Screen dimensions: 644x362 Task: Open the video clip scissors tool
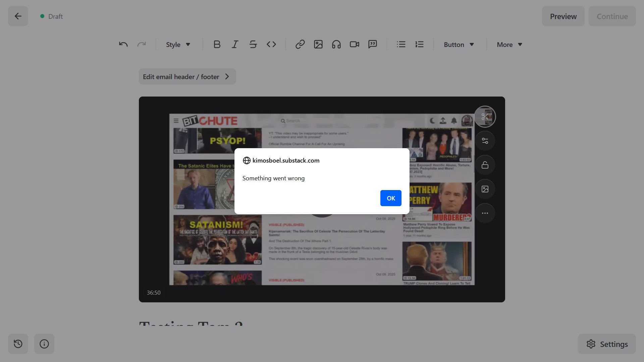tap(485, 117)
